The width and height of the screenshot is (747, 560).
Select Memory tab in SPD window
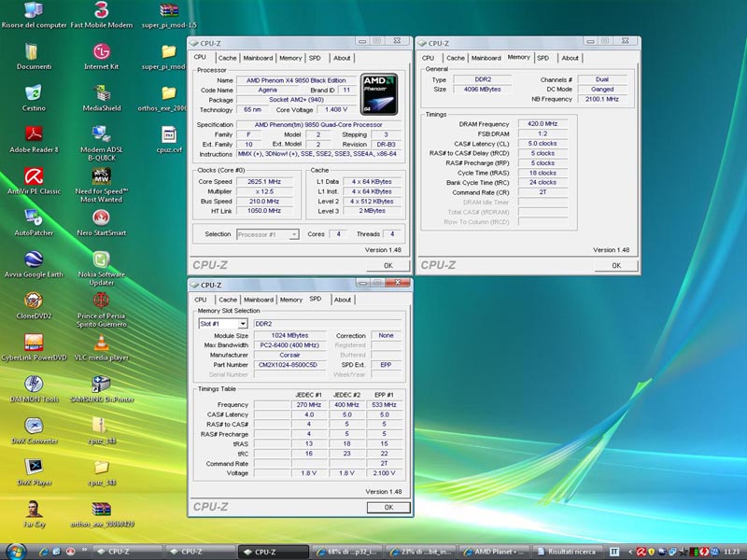pyautogui.click(x=291, y=300)
